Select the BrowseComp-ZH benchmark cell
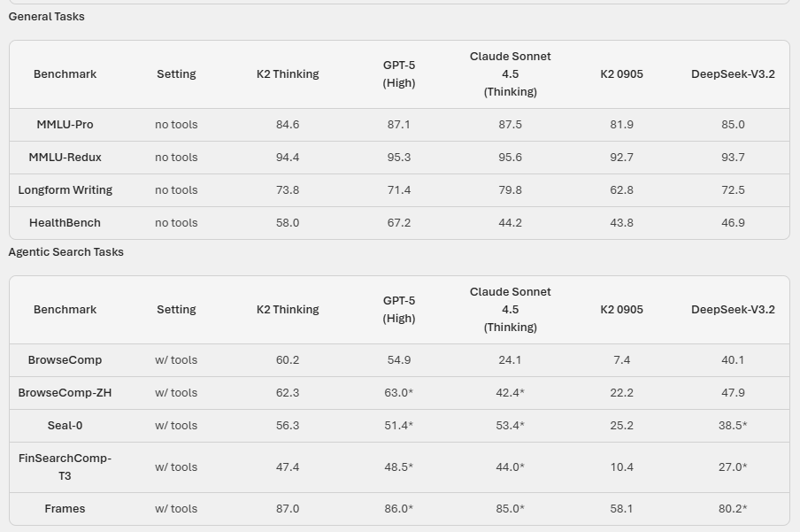The width and height of the screenshot is (800, 532). 65,393
